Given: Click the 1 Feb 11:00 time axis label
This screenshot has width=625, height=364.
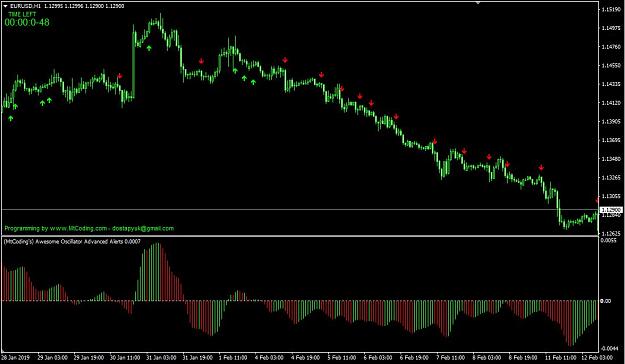Looking at the screenshot, I should tap(233, 358).
